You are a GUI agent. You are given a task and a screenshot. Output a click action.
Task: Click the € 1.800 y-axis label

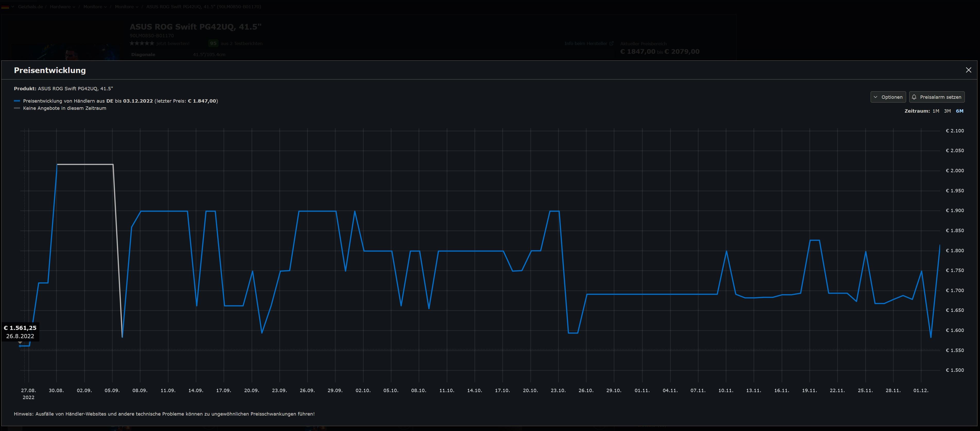coord(955,251)
